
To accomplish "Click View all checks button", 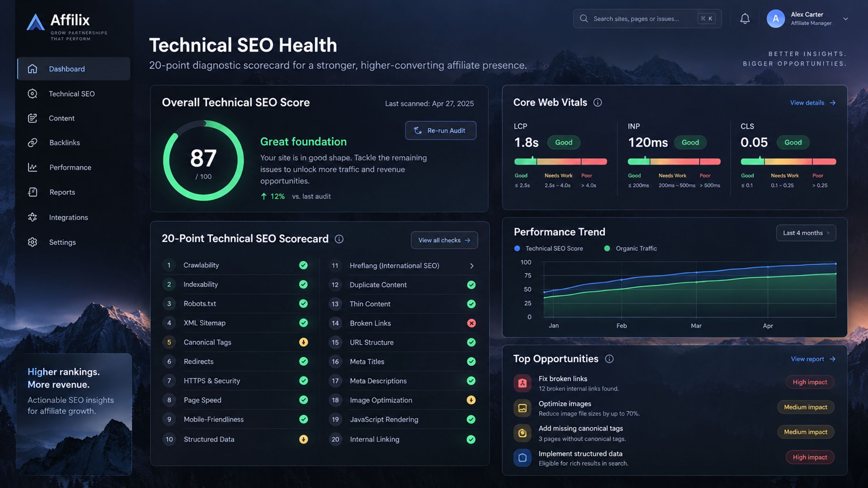I will click(444, 240).
